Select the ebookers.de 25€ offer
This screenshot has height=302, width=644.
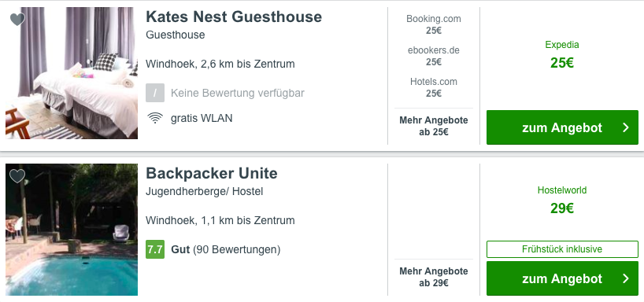[x=433, y=56]
